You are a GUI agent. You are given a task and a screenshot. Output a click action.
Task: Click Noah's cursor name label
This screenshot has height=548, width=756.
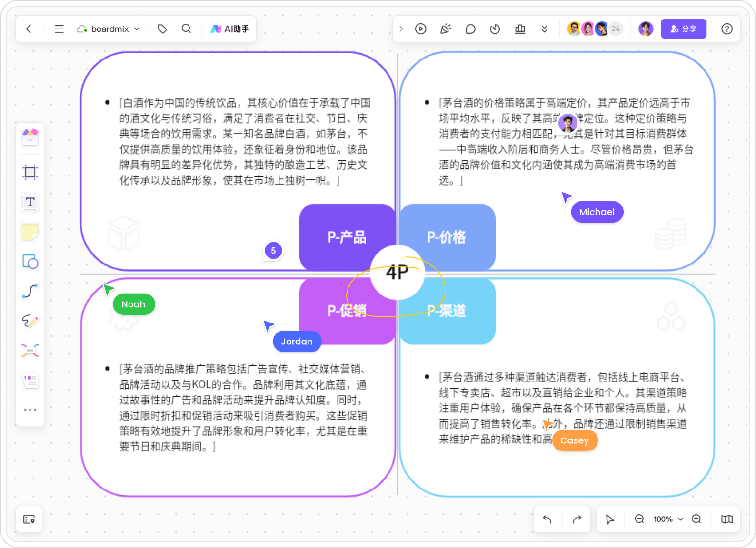coord(133,304)
